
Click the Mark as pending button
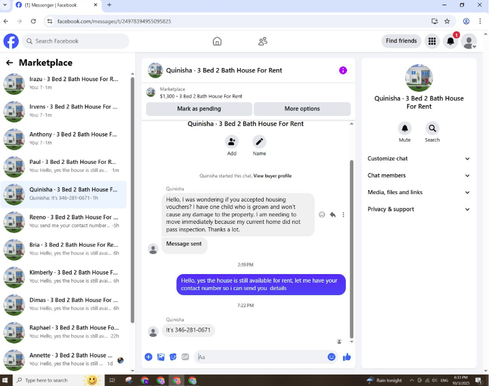click(x=199, y=109)
